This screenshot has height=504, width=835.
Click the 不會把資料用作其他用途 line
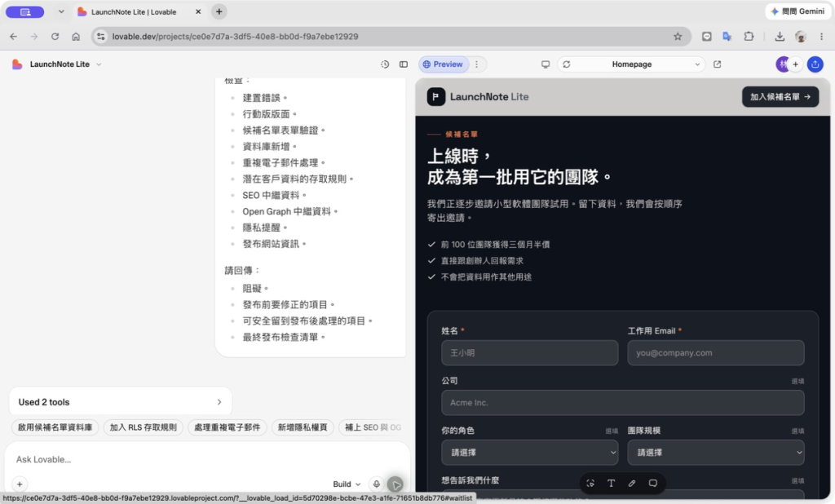tap(486, 277)
